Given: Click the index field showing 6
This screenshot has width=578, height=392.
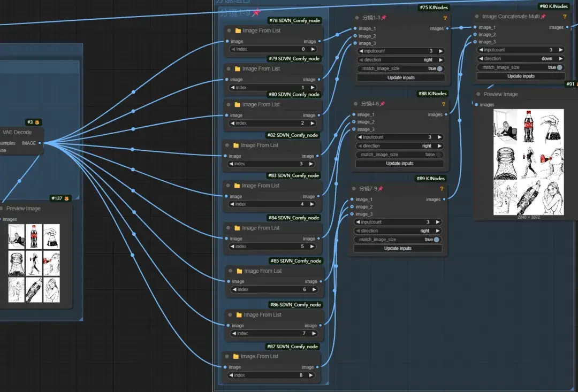Looking at the screenshot, I should point(275,289).
